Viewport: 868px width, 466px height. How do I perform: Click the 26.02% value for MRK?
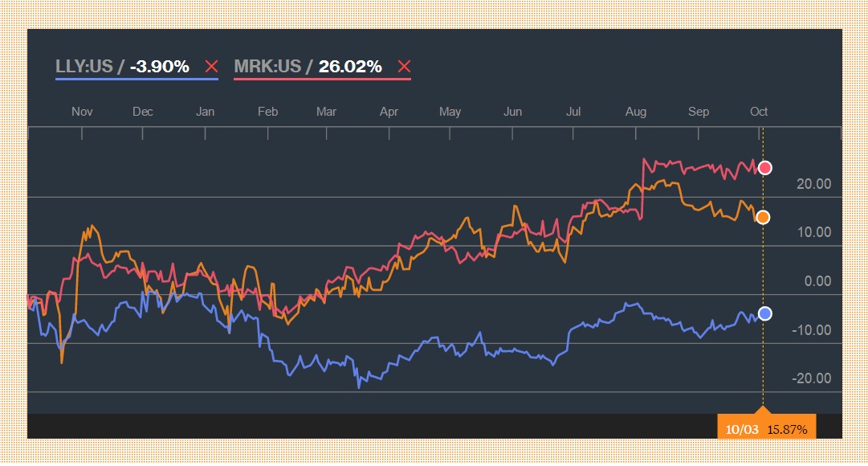point(350,67)
